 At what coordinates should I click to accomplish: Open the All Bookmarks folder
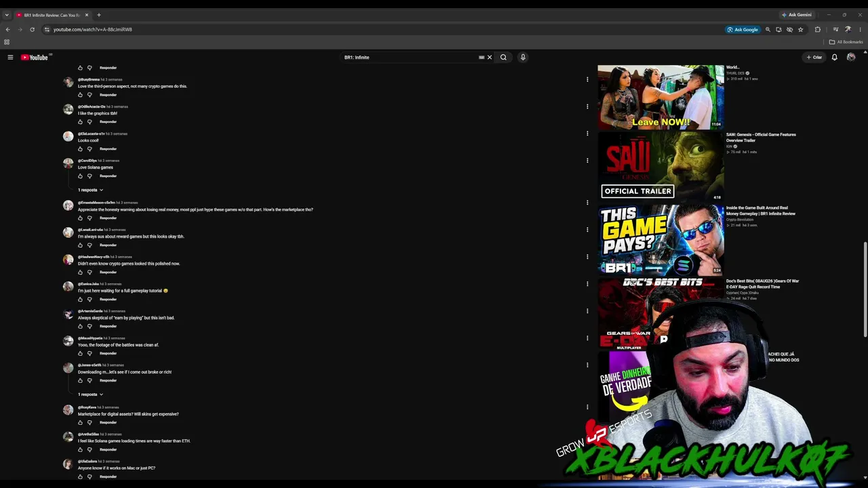point(846,42)
